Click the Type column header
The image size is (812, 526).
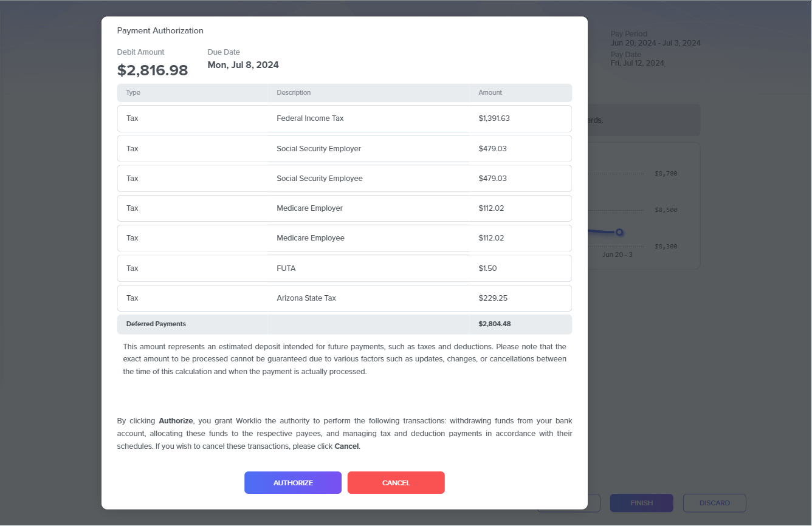coord(133,93)
